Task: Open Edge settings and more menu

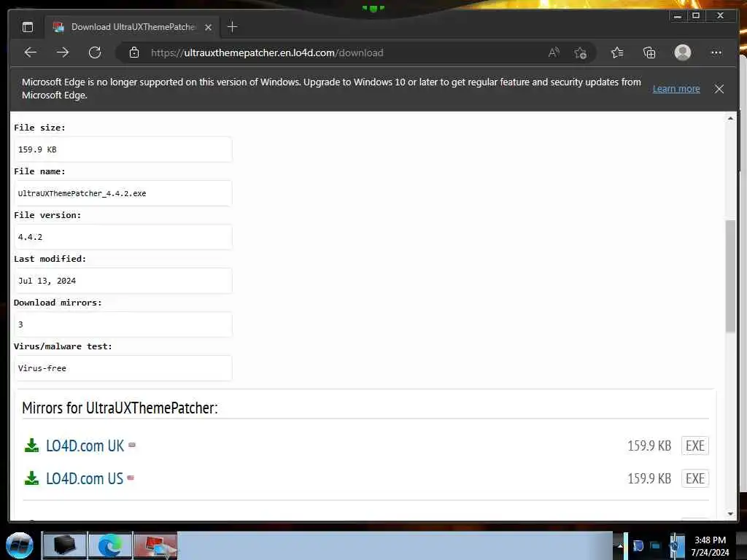Action: 716,52
